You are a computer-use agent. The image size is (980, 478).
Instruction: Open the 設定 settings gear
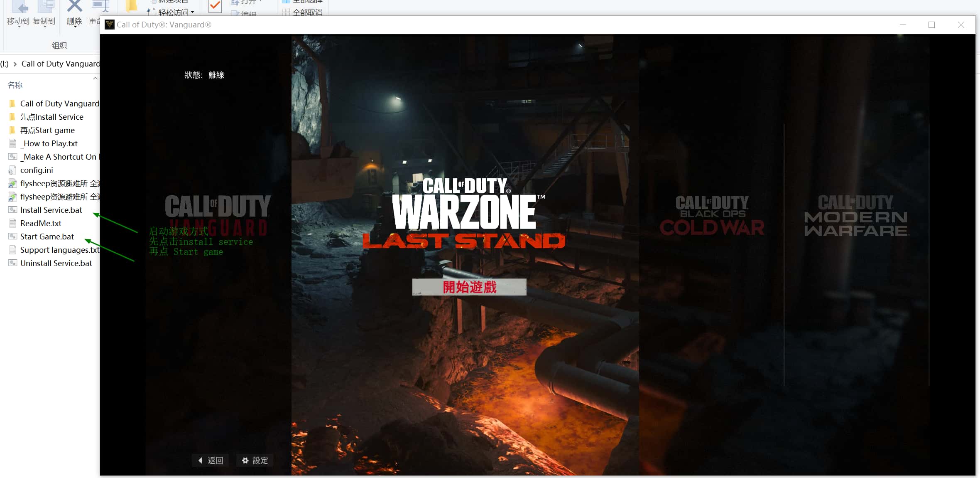pos(255,460)
